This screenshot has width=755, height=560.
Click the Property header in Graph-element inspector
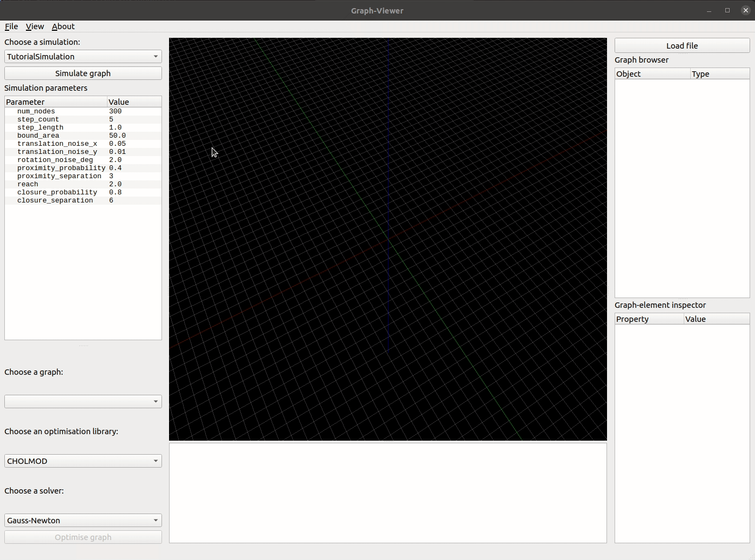(649, 319)
